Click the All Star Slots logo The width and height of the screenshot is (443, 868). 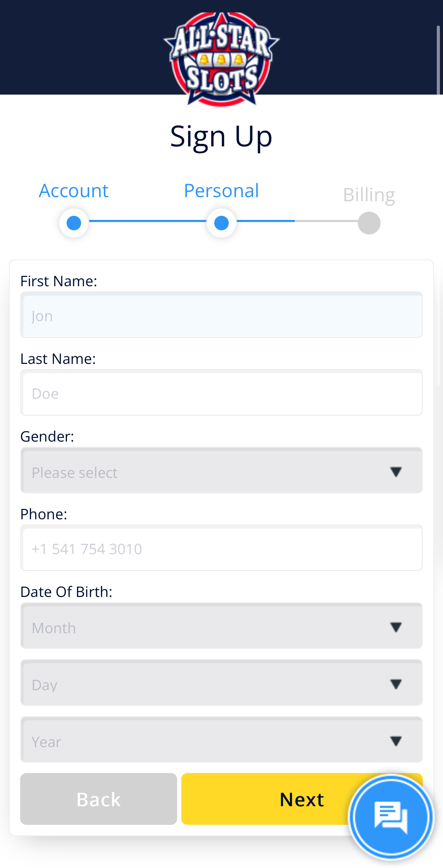coord(221,59)
